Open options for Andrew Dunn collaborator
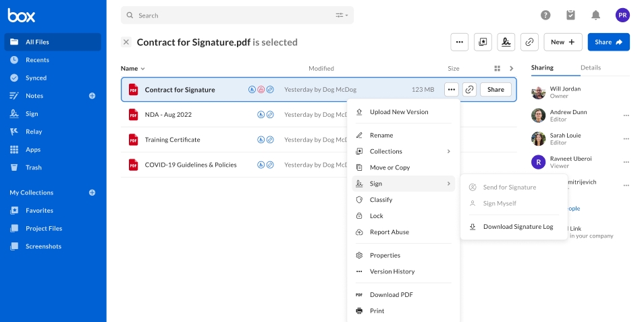Image resolution: width=644 pixels, height=322 pixels. pos(626,115)
